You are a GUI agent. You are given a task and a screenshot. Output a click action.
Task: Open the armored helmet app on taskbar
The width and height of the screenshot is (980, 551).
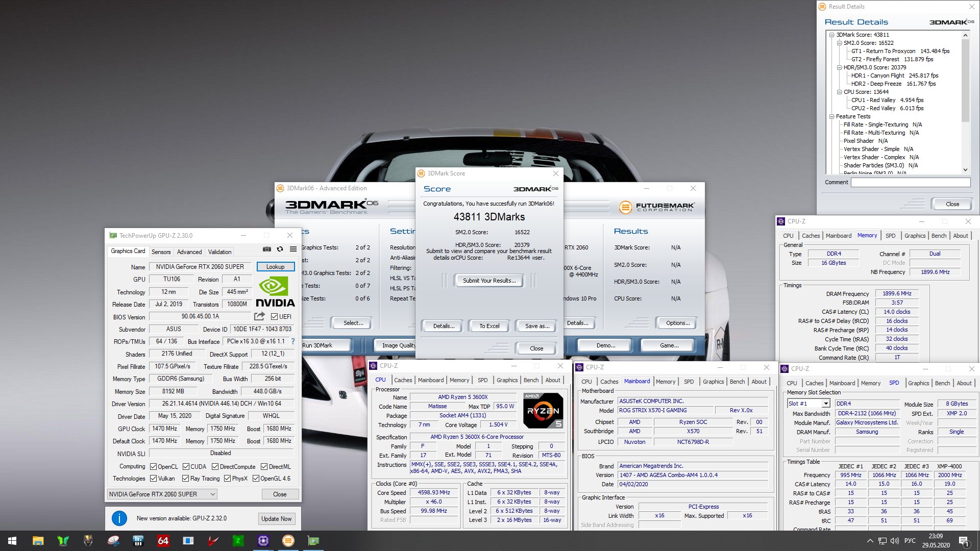tap(88, 541)
